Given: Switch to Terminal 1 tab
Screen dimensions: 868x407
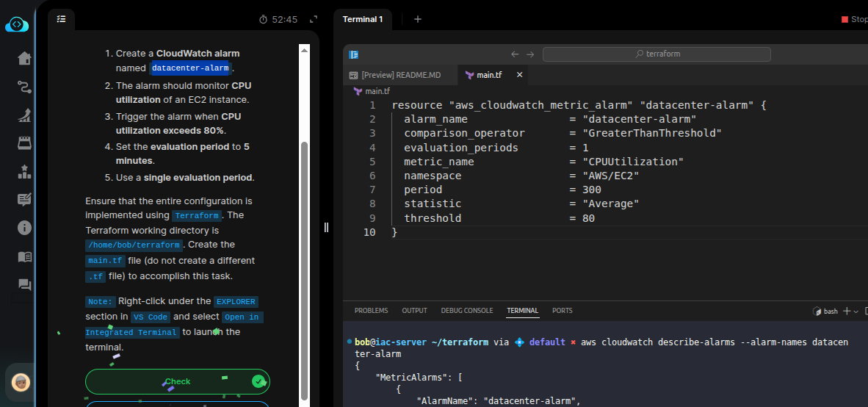Looking at the screenshot, I should pyautogui.click(x=363, y=19).
